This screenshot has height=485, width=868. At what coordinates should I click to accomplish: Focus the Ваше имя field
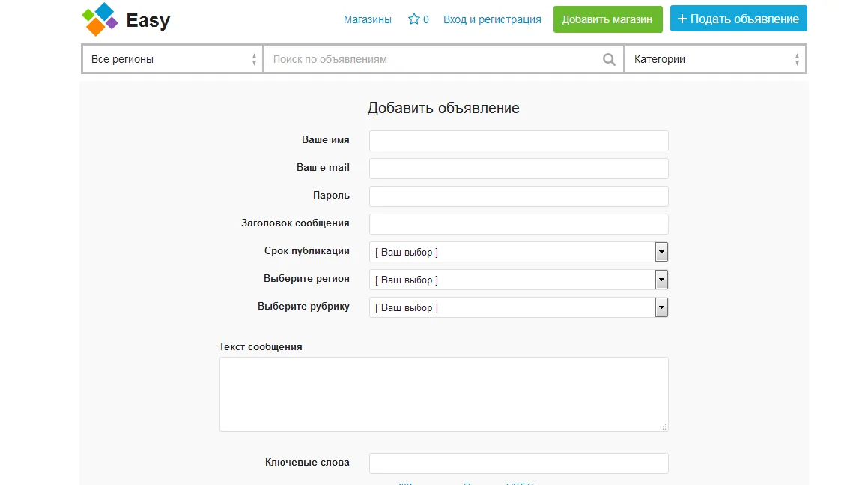coord(519,141)
